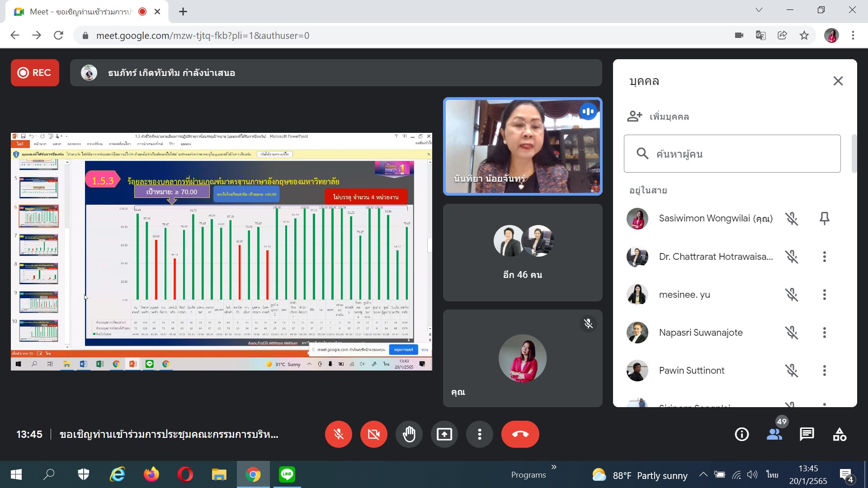Viewport: 868px width, 488px height.
Task: Open the three-dot more options menu
Action: [x=479, y=434]
